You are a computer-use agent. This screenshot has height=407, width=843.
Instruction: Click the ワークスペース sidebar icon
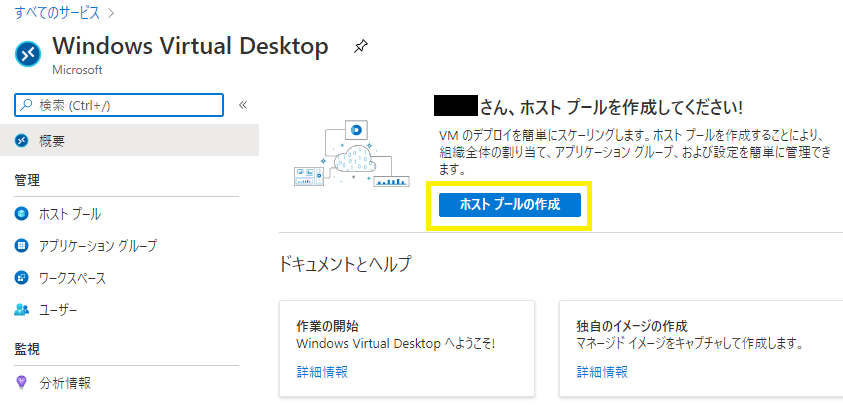(x=22, y=278)
